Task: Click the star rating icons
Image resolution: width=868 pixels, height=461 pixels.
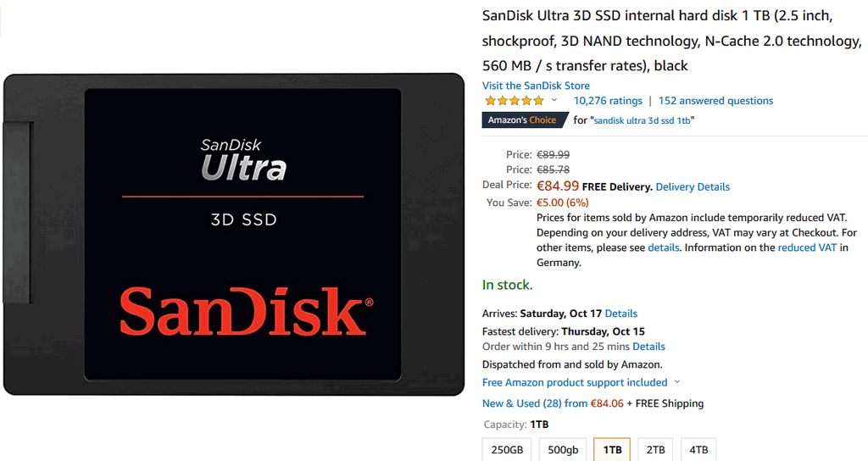Action: 515,101
